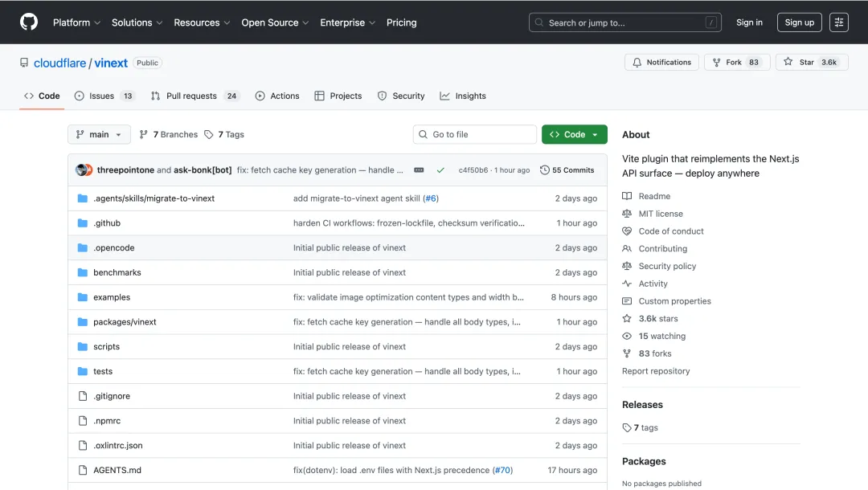Expand the Resources dropdown menu
The image size is (868, 490).
202,22
